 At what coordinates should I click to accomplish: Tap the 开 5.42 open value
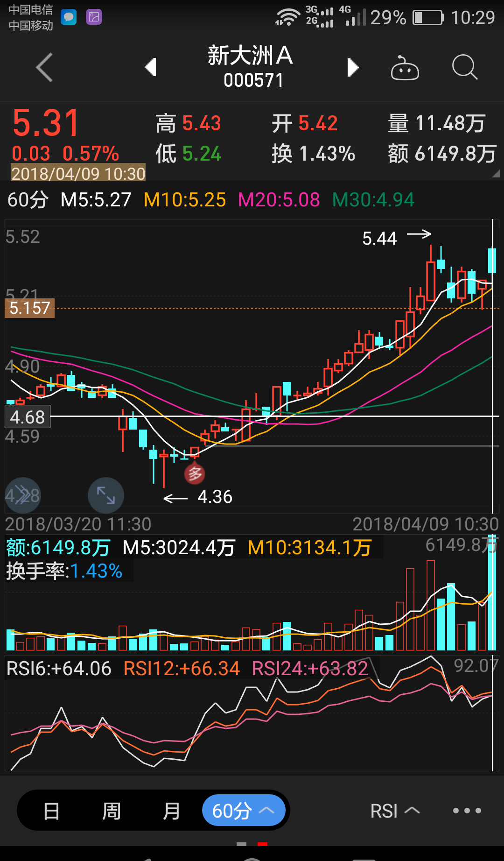[x=305, y=123]
